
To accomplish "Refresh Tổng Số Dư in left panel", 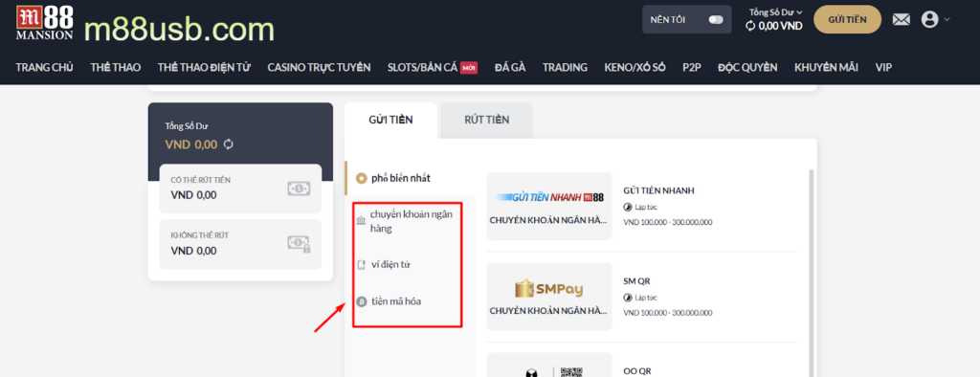I will pyautogui.click(x=229, y=144).
